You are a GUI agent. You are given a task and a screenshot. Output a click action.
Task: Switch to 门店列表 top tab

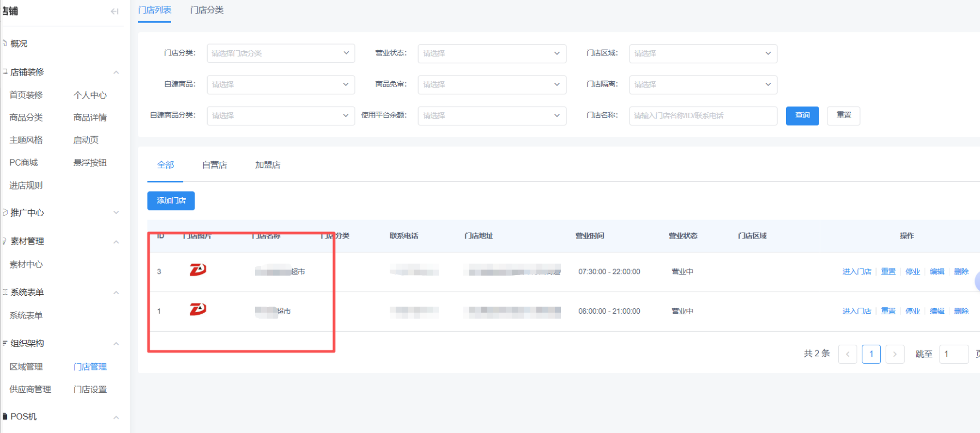(155, 10)
